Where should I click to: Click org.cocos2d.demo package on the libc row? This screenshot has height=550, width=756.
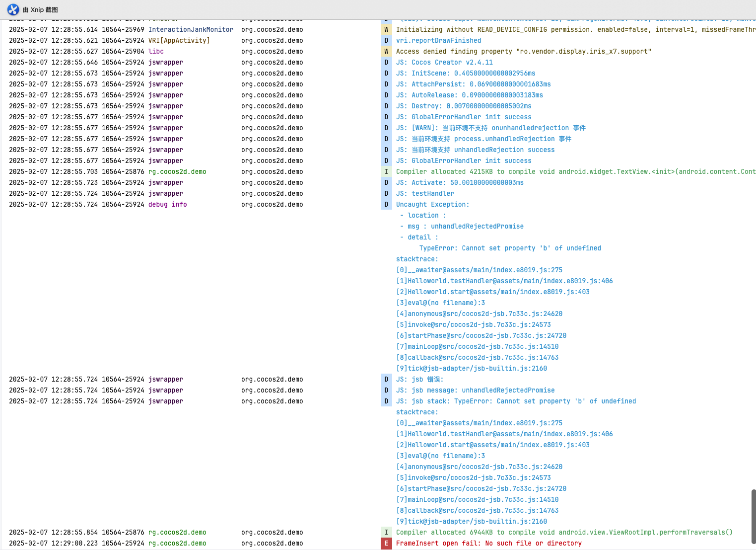(272, 52)
